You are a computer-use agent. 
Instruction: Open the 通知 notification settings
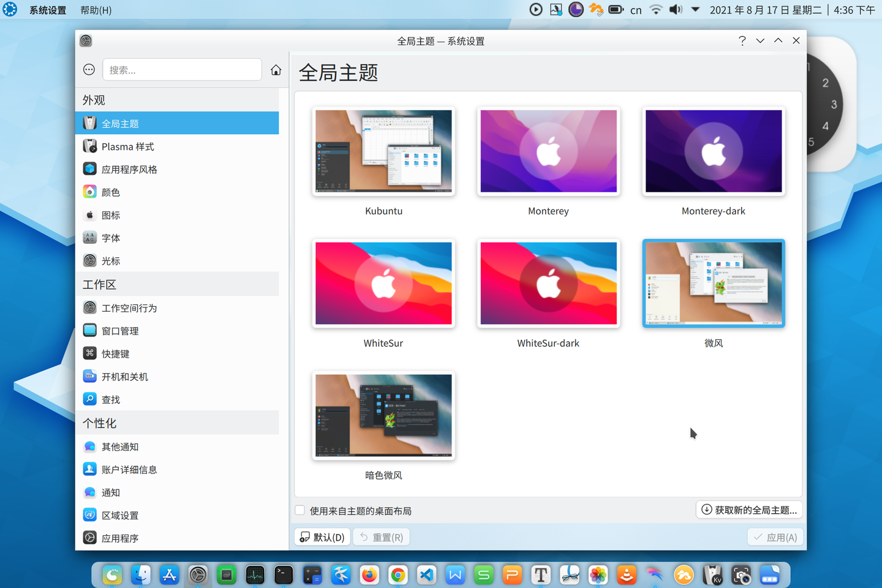177,492
